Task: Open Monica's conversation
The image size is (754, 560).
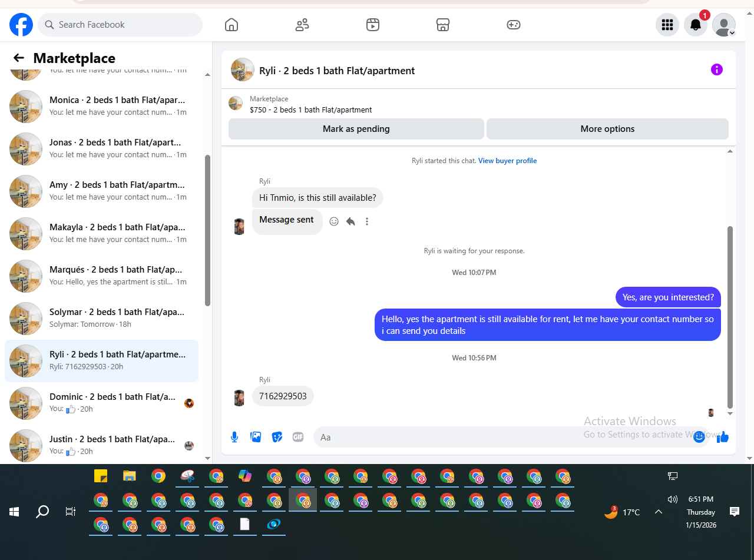Action: coord(101,107)
